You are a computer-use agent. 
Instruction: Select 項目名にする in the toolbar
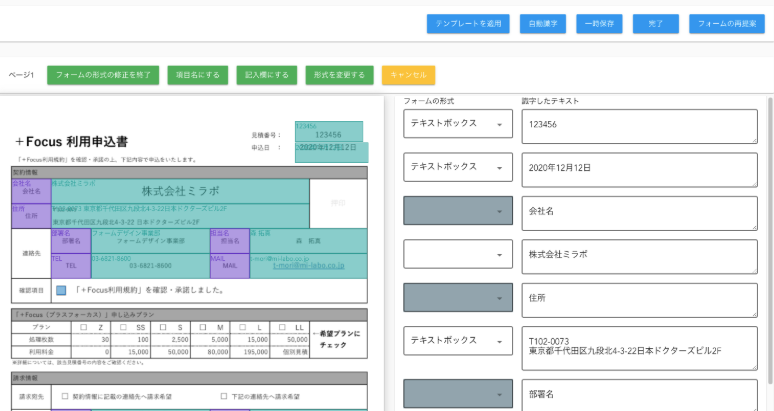[196, 75]
